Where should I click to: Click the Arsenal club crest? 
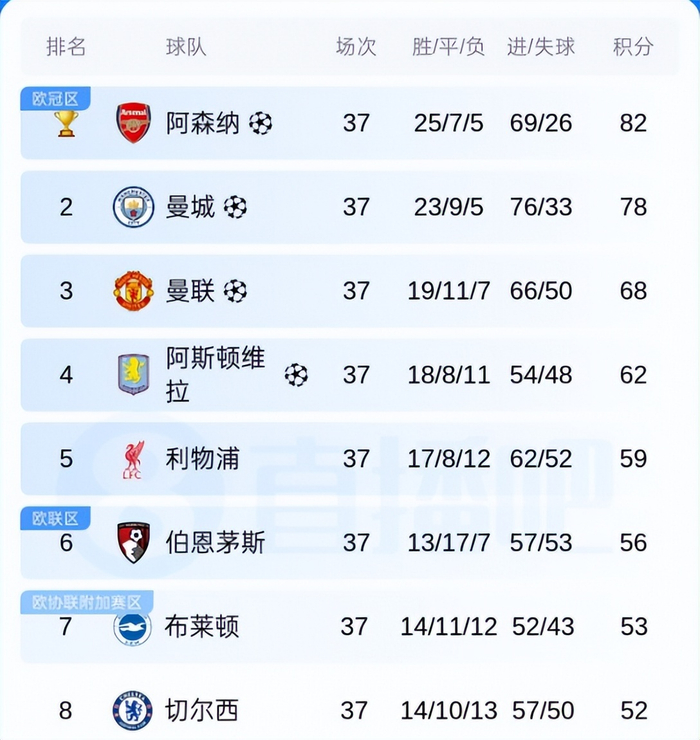pyautogui.click(x=134, y=123)
